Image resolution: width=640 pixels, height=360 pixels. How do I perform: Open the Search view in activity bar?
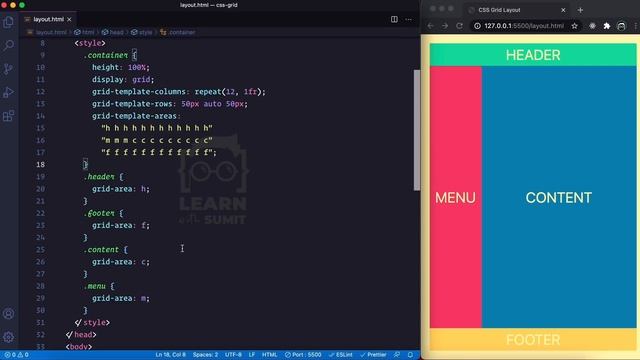coord(8,45)
